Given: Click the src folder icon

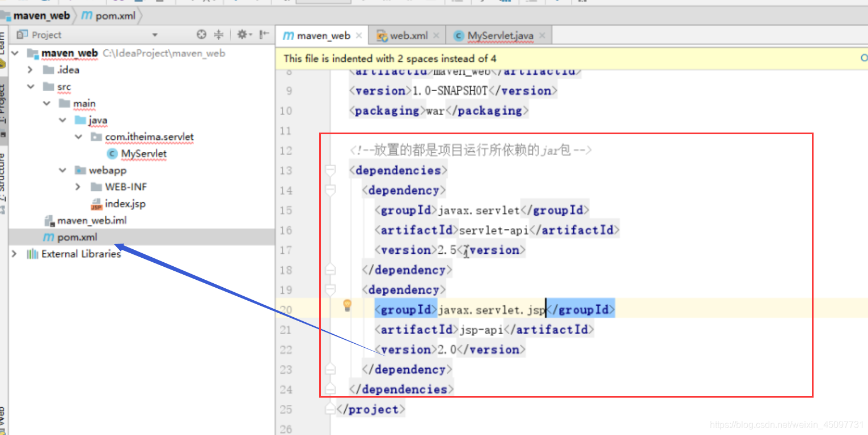Looking at the screenshot, I should click(x=48, y=87).
